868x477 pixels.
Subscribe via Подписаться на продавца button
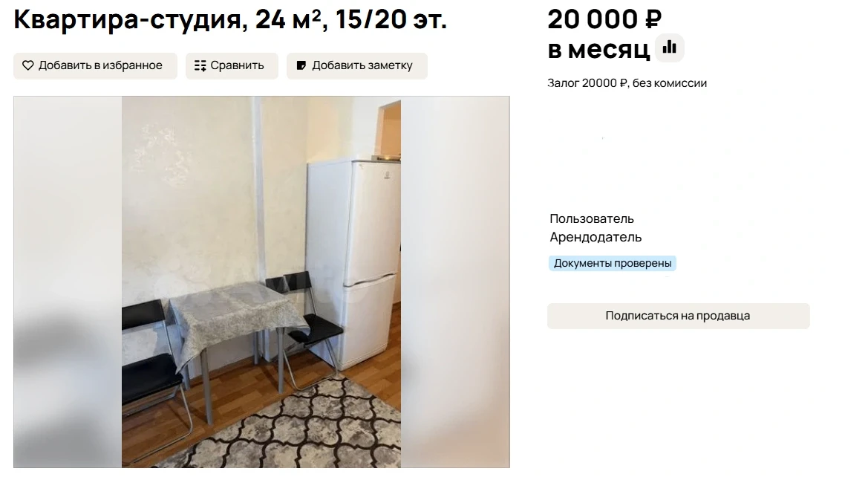tap(678, 316)
